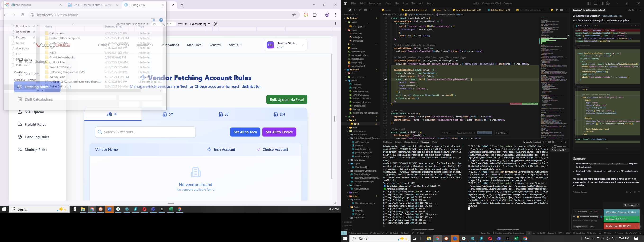Expand the OUTLINE section in Cursor's sidebar
Viewport: 644px width, 242px height.
point(348,222)
